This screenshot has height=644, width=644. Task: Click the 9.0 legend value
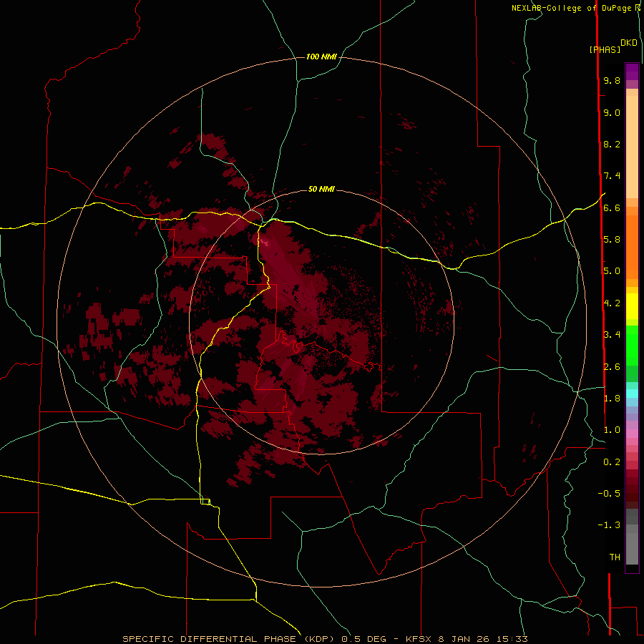click(612, 112)
